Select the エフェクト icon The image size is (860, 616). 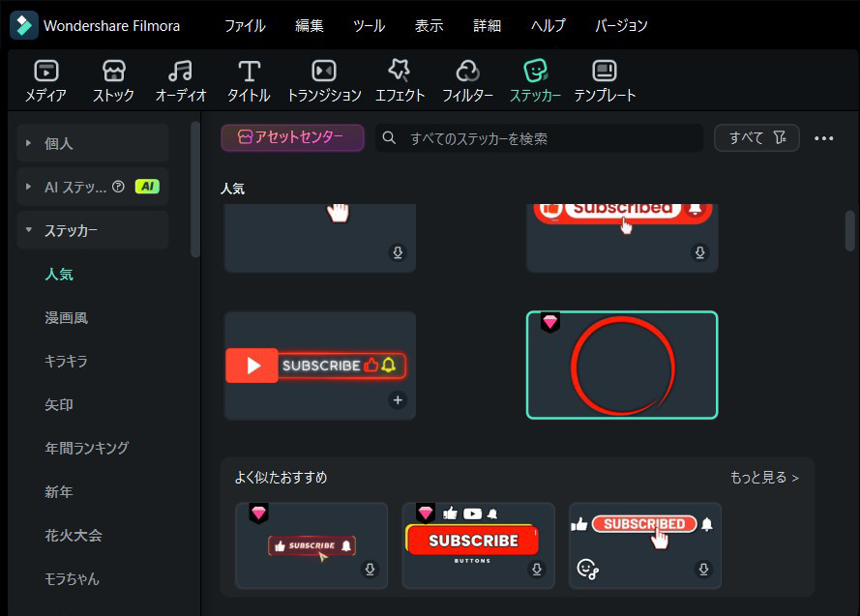(x=400, y=79)
